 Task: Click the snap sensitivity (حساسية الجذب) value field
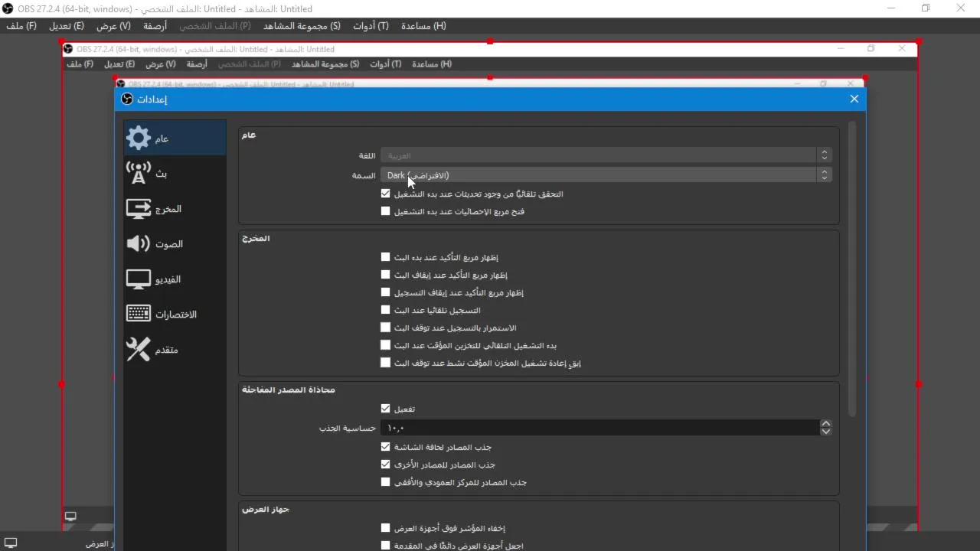[599, 428]
